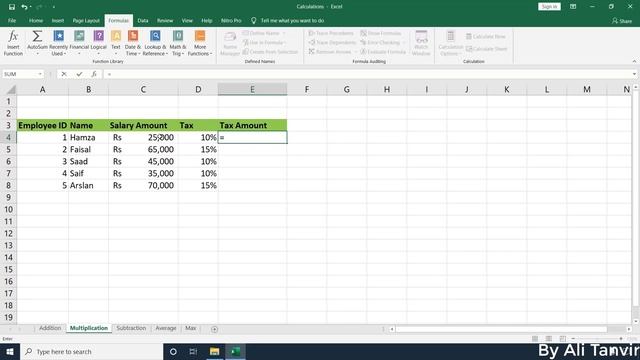Click the Insert Function icon
640x360 pixels.
pos(13,43)
